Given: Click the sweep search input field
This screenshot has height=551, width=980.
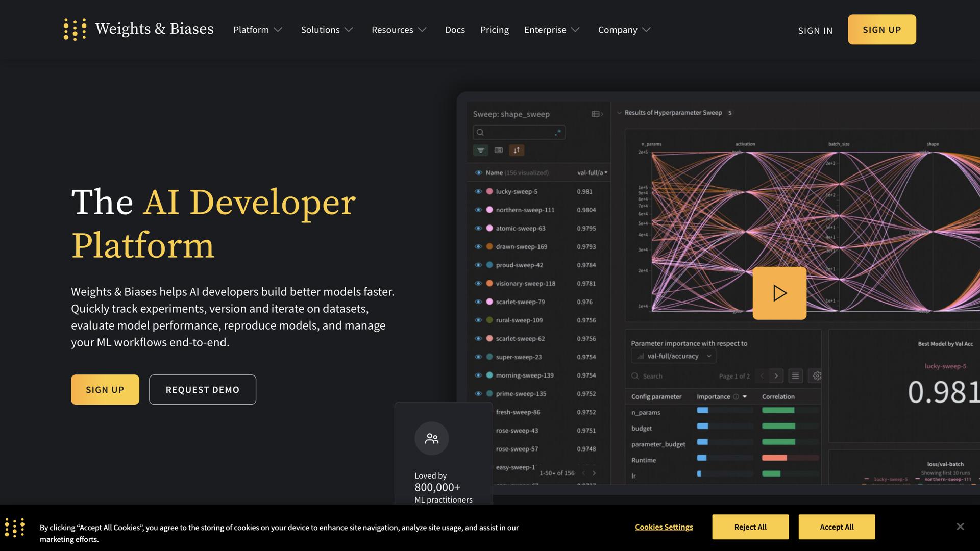Looking at the screenshot, I should click(518, 133).
